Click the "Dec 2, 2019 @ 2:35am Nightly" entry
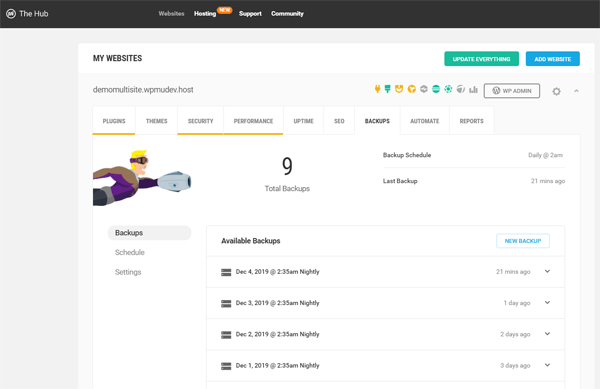The height and width of the screenshot is (389, 600). coord(277,334)
